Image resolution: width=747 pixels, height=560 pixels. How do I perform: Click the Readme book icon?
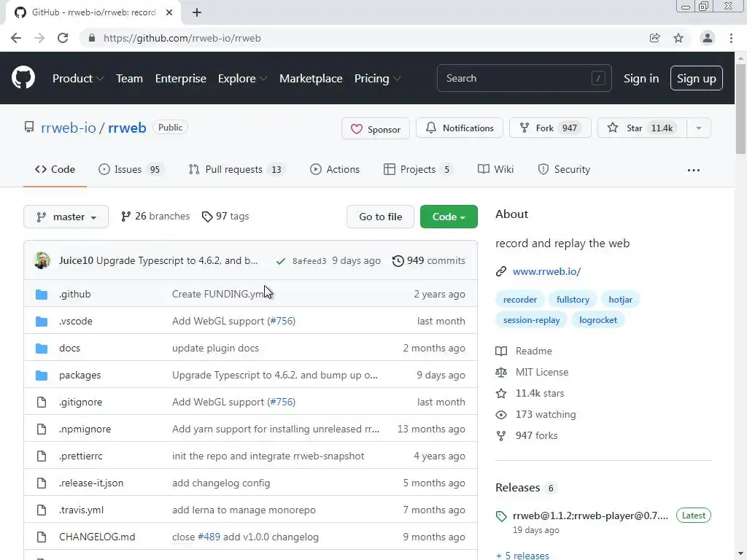pyautogui.click(x=500, y=351)
